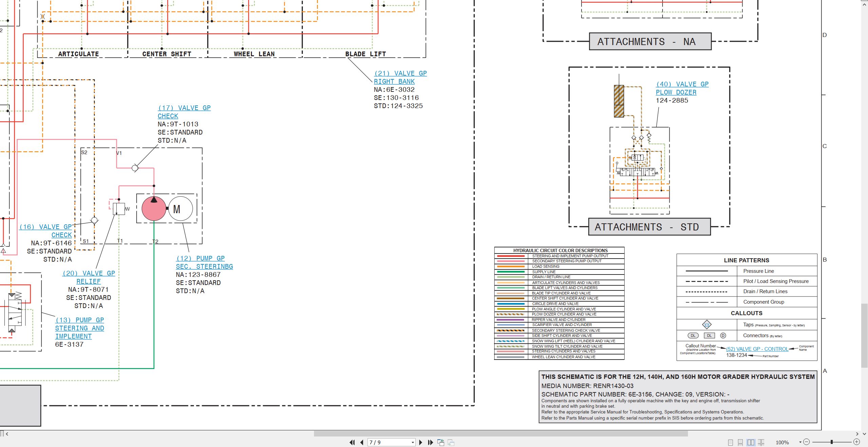
Task: Open zoom percentage dropdown arrow
Action: 800,442
